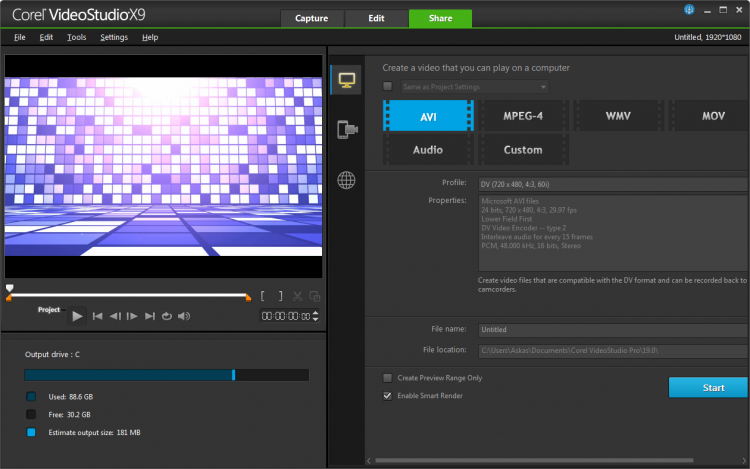The width and height of the screenshot is (750, 469).
Task: Disable the Enable Smart Render checkbox
Action: [388, 396]
